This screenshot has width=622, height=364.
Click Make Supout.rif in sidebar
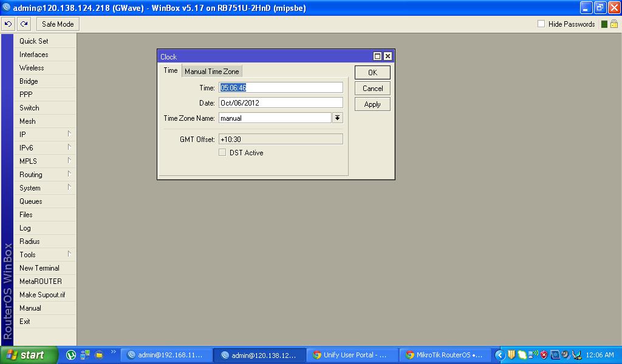coord(44,295)
